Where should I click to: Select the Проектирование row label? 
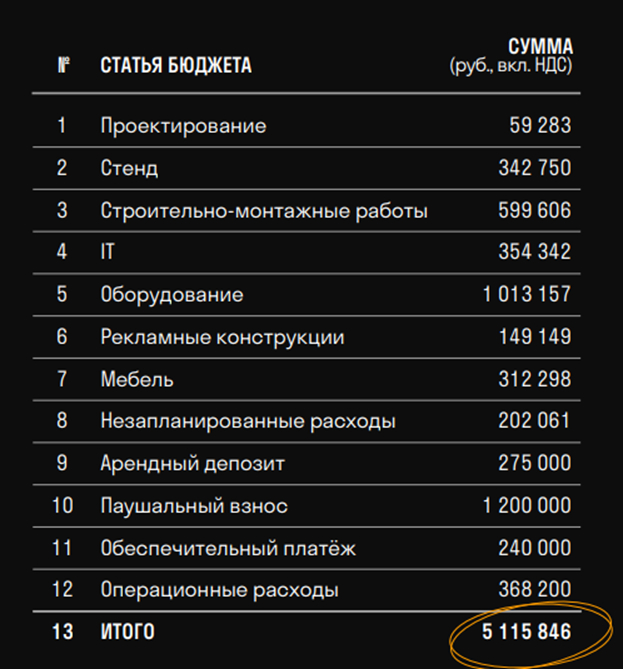(x=183, y=126)
